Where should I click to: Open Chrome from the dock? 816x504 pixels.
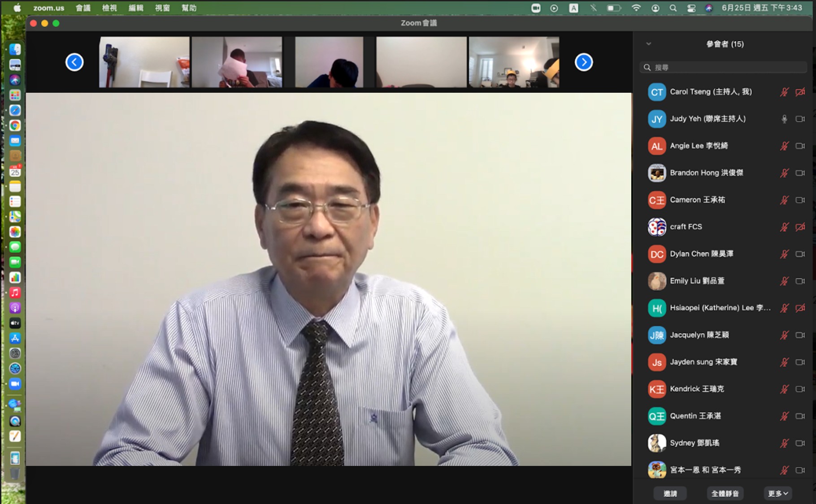click(15, 125)
